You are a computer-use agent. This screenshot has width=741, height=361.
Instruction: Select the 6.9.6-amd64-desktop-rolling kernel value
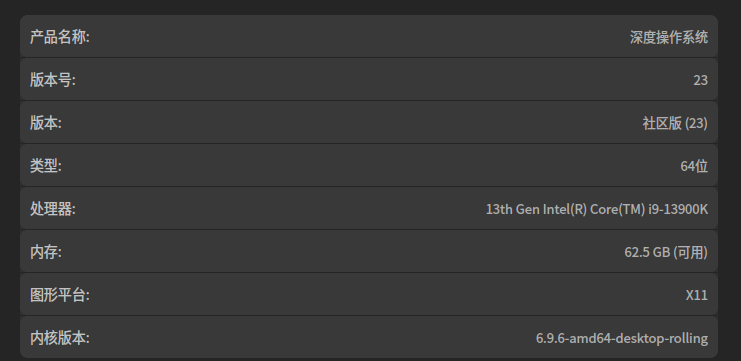[x=622, y=338]
